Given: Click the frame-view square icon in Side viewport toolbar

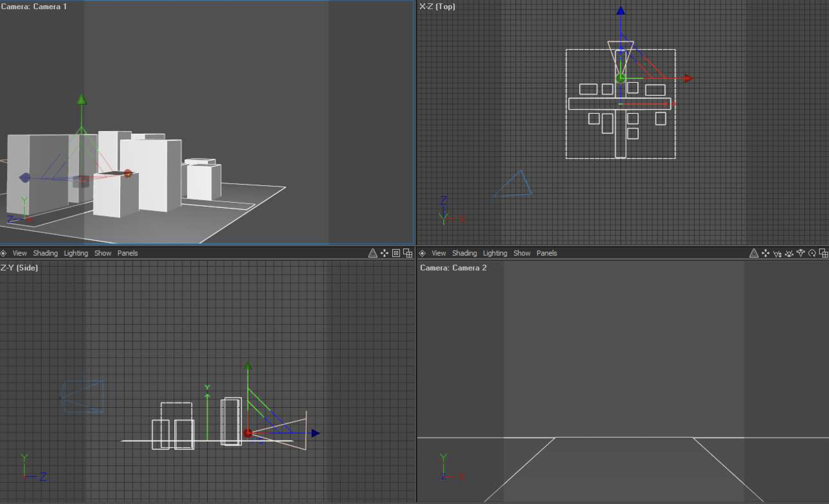Looking at the screenshot, I should pyautogui.click(x=396, y=253).
